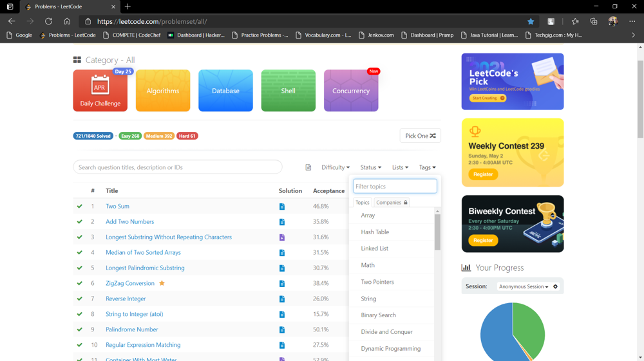Expand the Anonymous Session dropdown
644x361 pixels.
523,287
